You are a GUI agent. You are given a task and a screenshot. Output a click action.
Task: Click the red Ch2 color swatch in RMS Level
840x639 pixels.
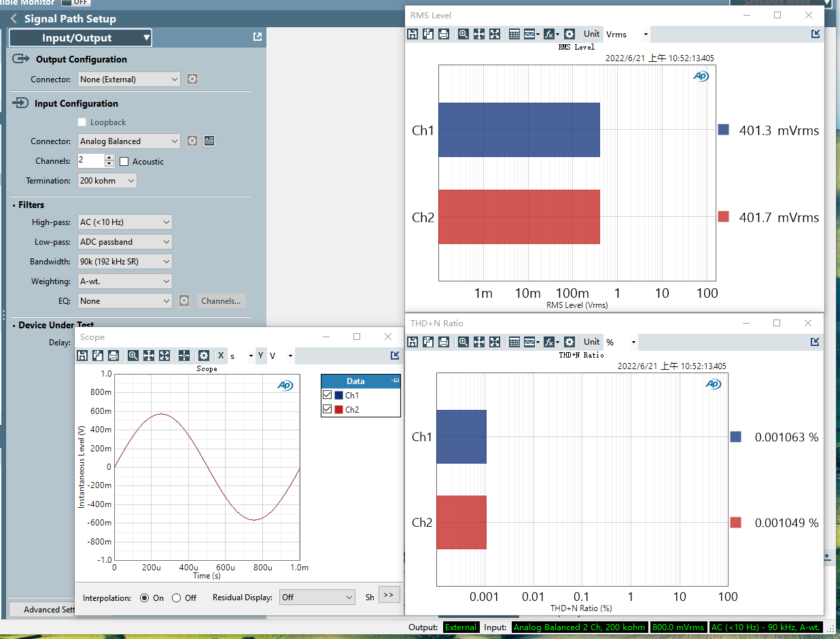tap(723, 217)
